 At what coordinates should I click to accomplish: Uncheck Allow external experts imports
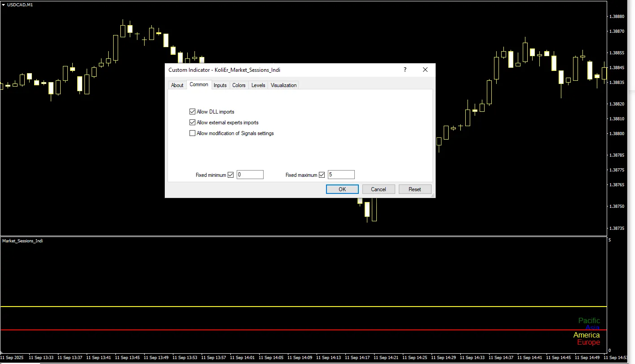point(193,123)
